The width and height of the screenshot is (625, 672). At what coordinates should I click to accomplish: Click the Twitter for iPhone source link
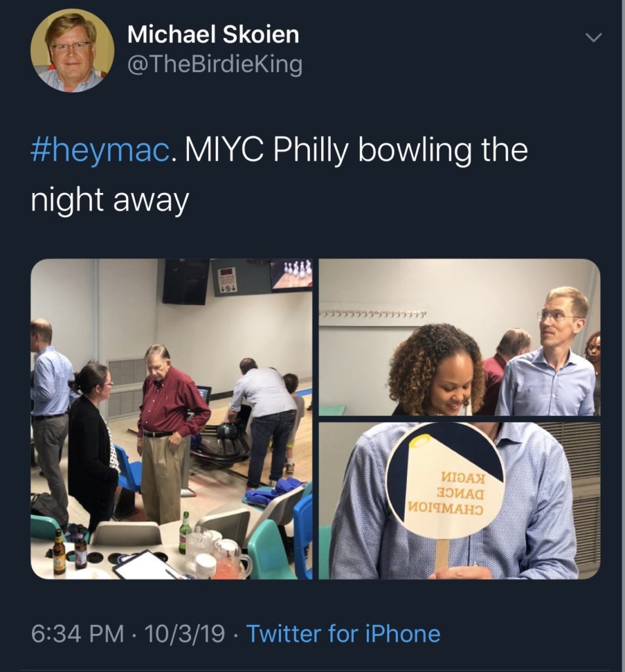tap(343, 634)
